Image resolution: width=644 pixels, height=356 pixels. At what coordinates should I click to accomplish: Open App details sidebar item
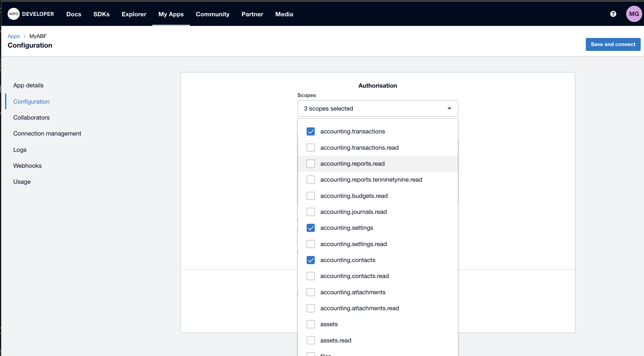coord(28,85)
